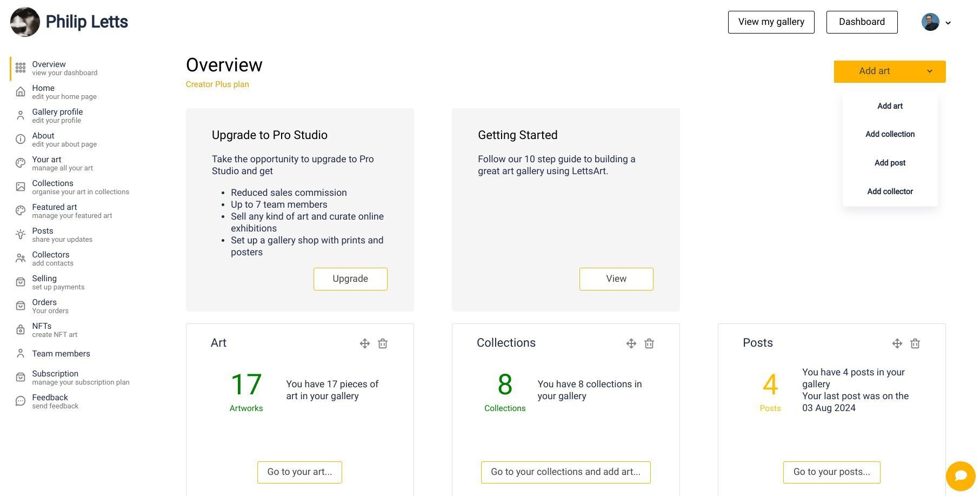Open the Overview dashboard grid icon
This screenshot has height=496, width=980.
[21, 68]
